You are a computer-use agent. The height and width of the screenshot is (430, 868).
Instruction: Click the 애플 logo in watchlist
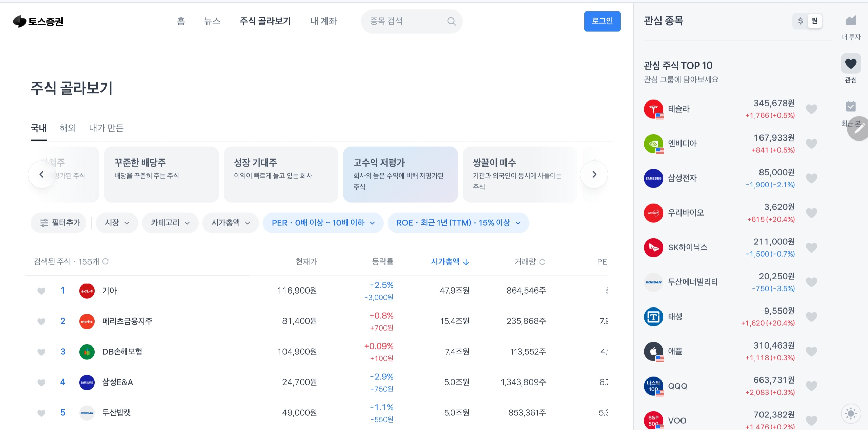tap(653, 352)
